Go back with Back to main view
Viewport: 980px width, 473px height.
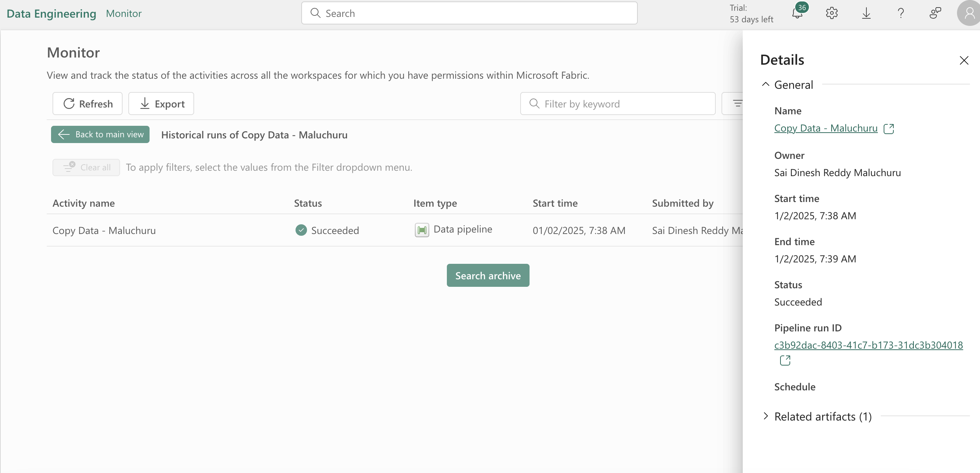point(100,134)
